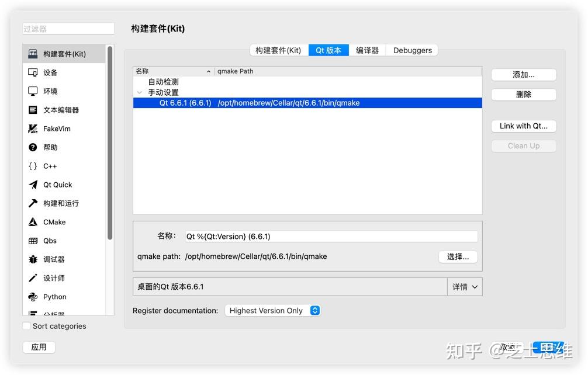Click the 选择... browse button
Screen dimensions: 588x375
pyautogui.click(x=458, y=257)
